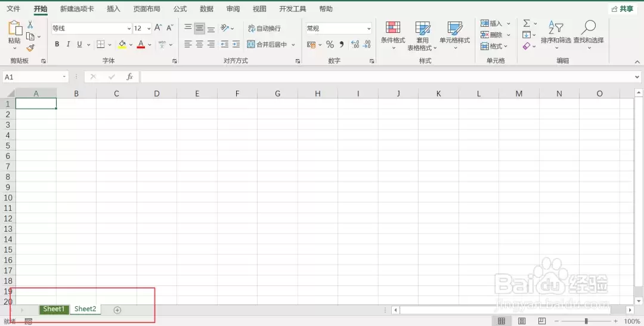Switch to 页面布局 ribbon tab

click(147, 8)
